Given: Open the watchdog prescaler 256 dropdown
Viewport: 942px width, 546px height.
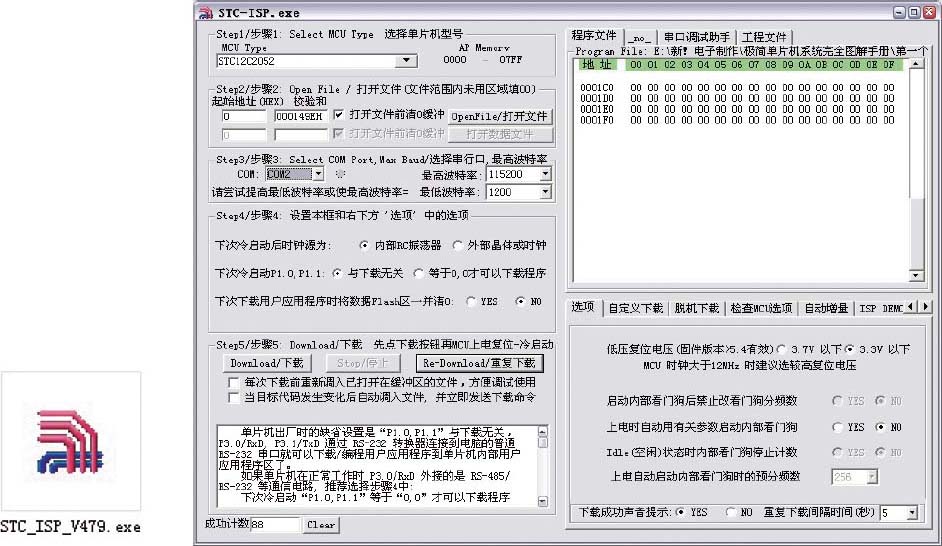Looking at the screenshot, I should (x=872, y=477).
